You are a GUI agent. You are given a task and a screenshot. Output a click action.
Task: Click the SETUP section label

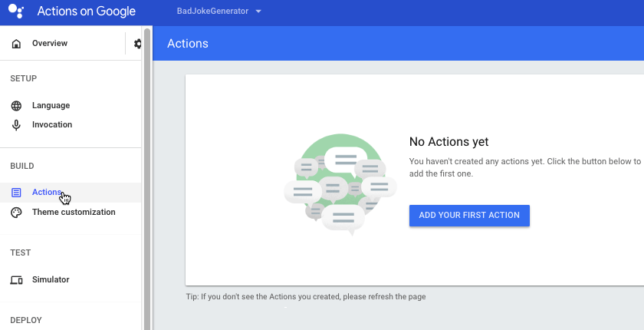[24, 78]
